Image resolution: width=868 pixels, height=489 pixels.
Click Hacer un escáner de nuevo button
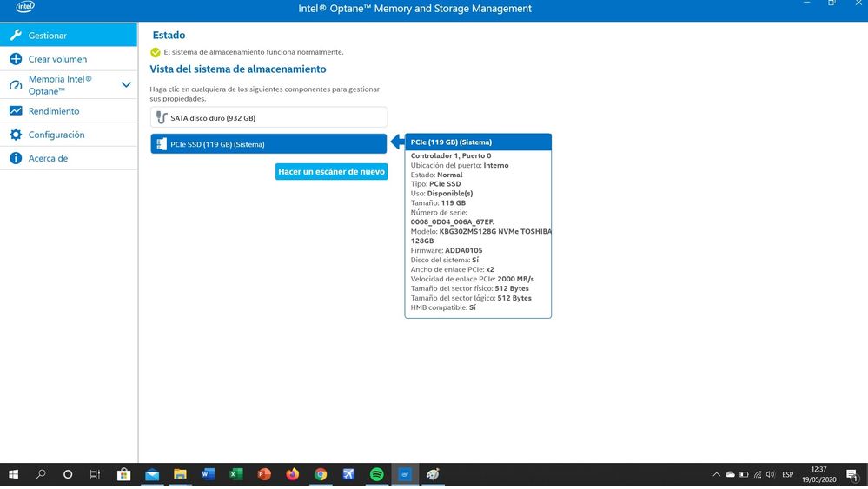pyautogui.click(x=331, y=171)
